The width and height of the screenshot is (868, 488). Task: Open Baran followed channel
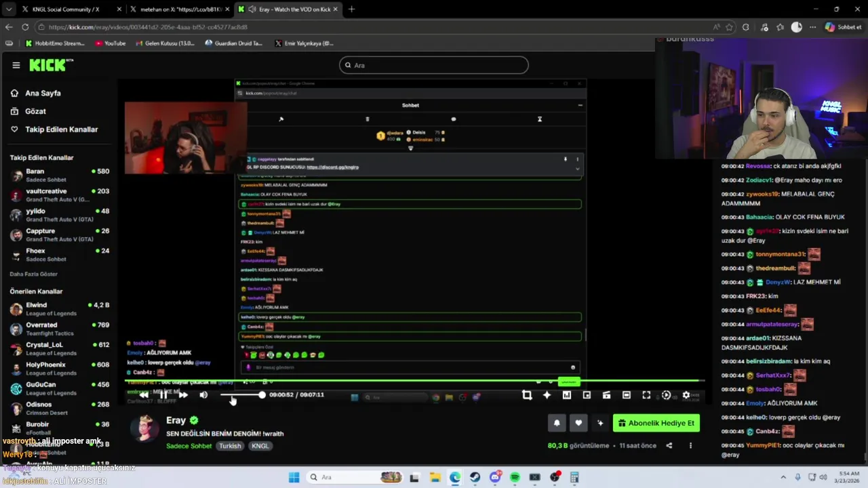click(60, 175)
